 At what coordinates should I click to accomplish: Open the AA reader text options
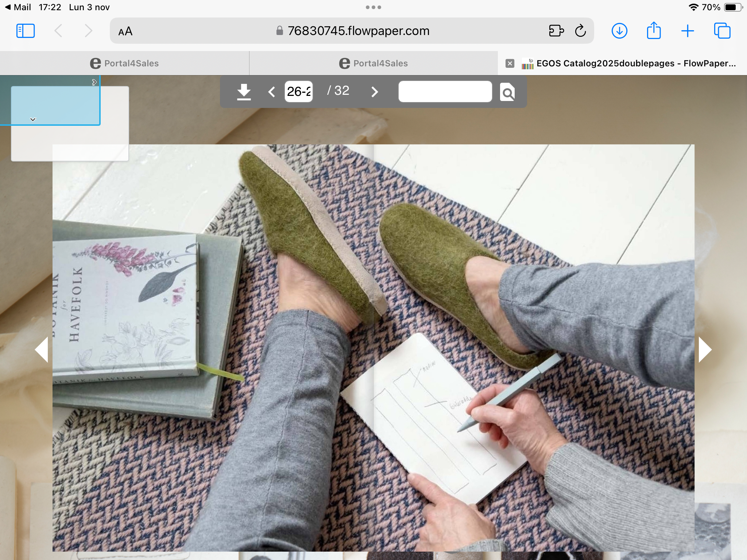click(125, 31)
